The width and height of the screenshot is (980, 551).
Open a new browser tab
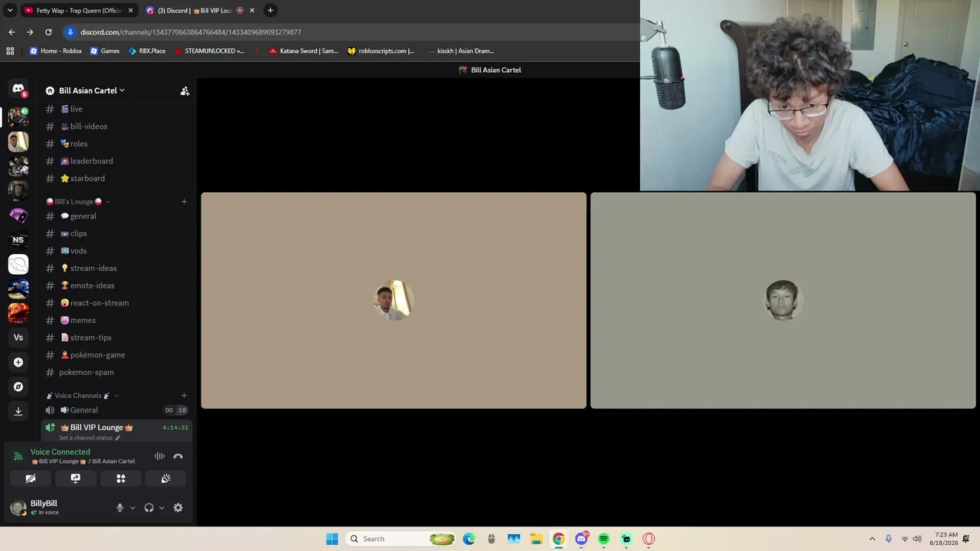[x=270, y=10]
